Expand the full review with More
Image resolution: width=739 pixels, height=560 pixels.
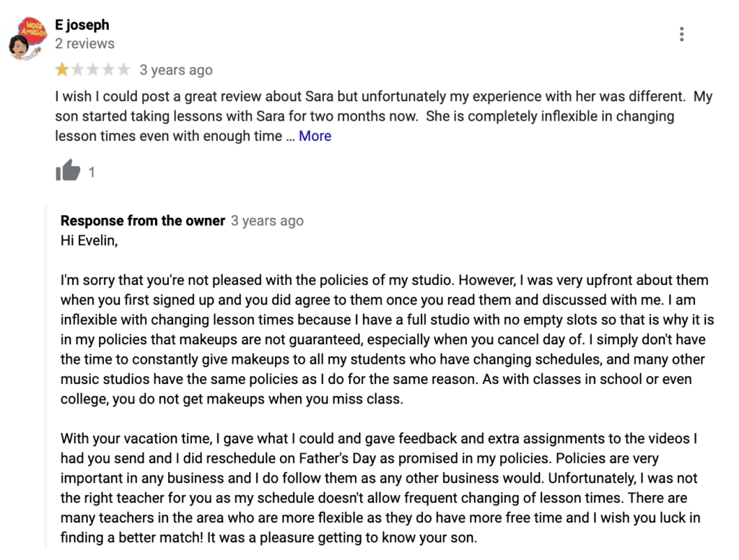point(315,136)
